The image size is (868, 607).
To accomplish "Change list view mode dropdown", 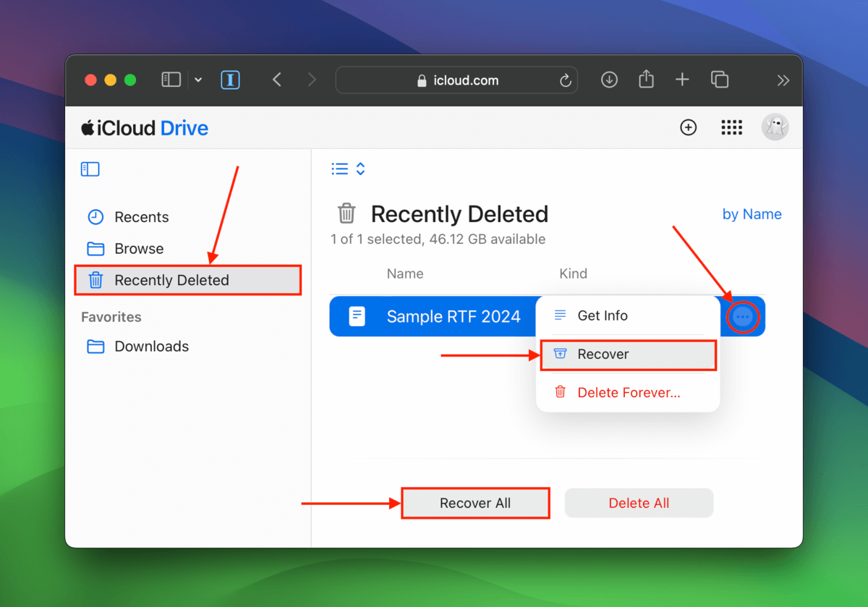I will click(348, 169).
